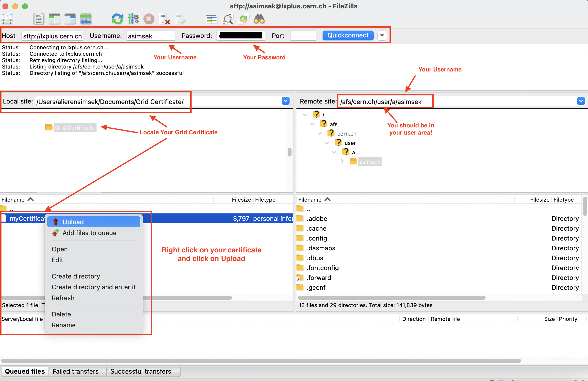
Task: Switch to the Failed transfers tab
Action: (x=75, y=371)
